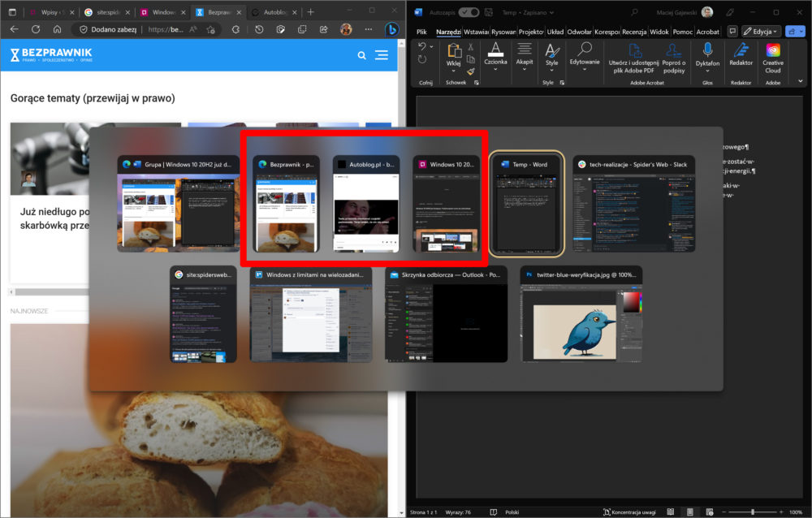
Task: Click Utwórz i udostępnij plik Adobe PDF
Action: [634, 58]
